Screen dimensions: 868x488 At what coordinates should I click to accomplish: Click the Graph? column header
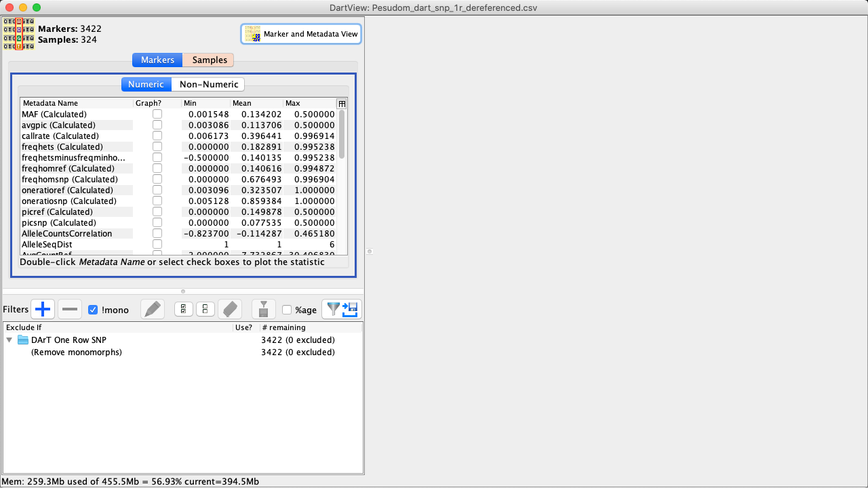pos(157,103)
